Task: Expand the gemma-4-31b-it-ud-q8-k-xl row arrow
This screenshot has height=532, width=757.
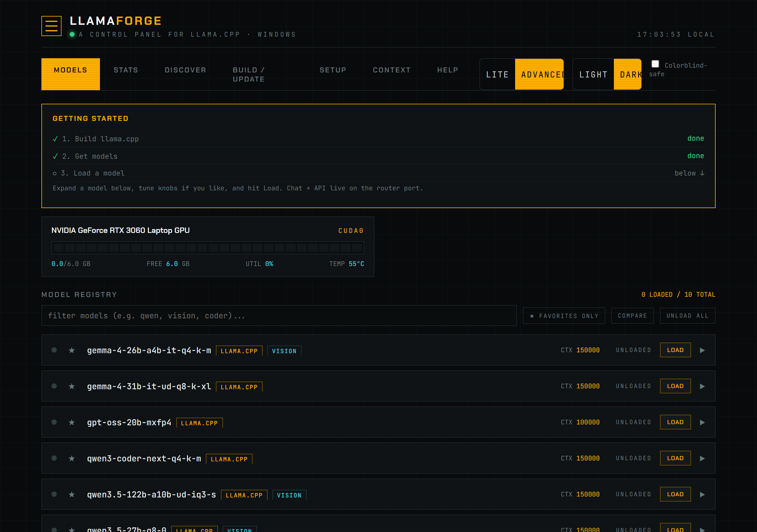Action: click(x=702, y=386)
